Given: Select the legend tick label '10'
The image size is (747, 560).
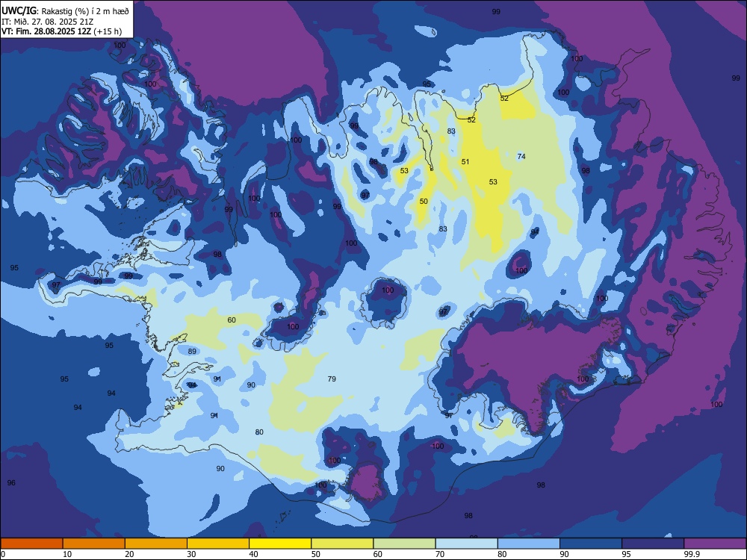Looking at the screenshot, I should point(67,554).
